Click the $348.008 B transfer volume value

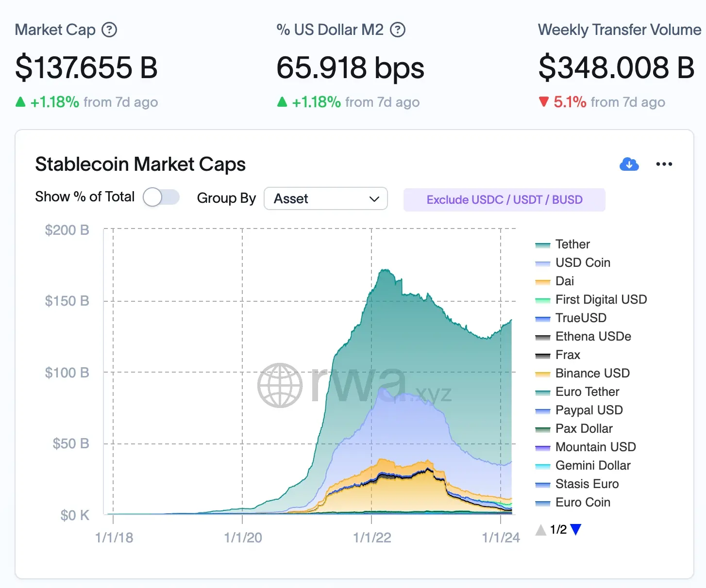617,67
